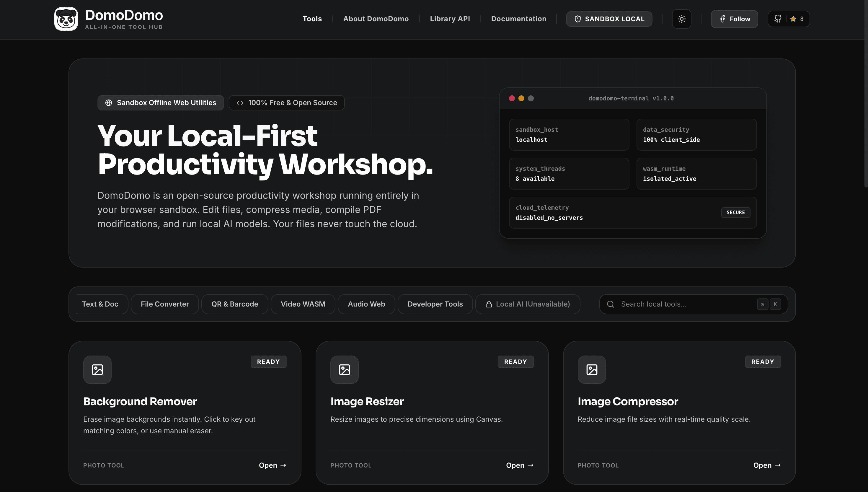Click the code brackets icon on Open Source badge
Viewport: 868px width, 492px height.
(x=240, y=103)
